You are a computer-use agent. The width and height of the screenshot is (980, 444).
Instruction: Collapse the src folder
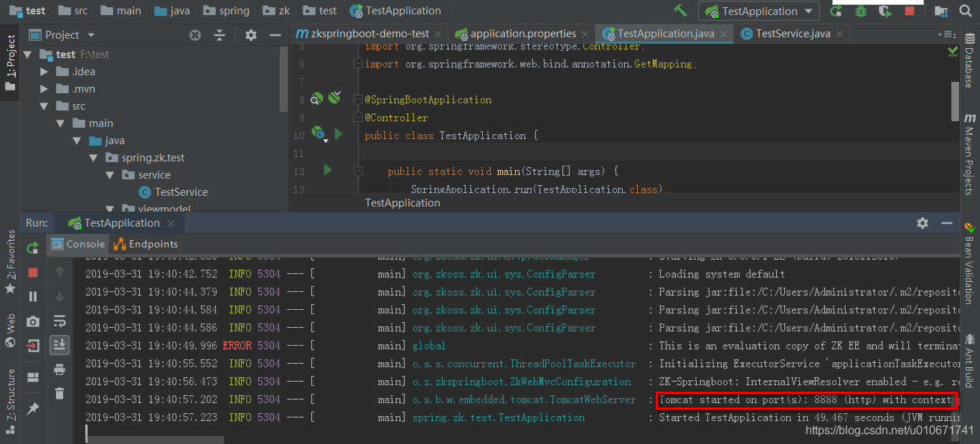(x=44, y=106)
